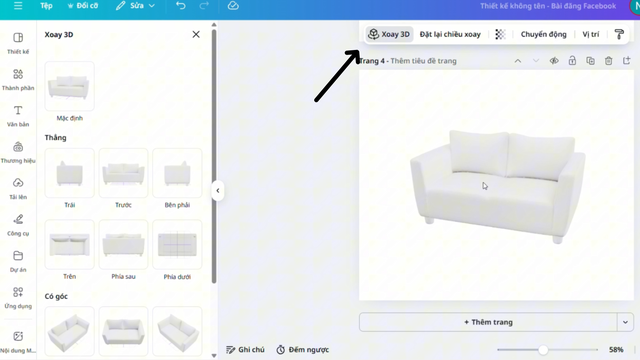Select the white sofa on the canvas
This screenshot has height=360, width=640.
(x=498, y=187)
